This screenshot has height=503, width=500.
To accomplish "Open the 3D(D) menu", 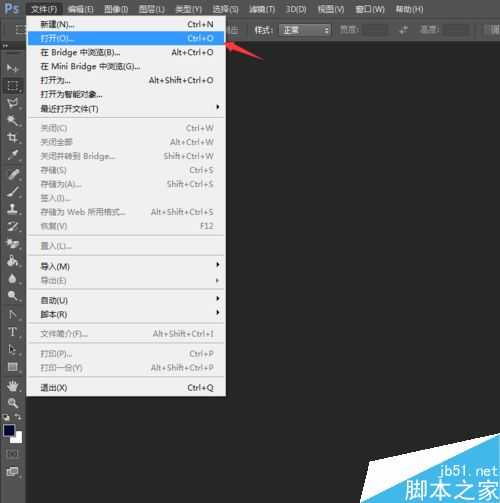I will (296, 9).
